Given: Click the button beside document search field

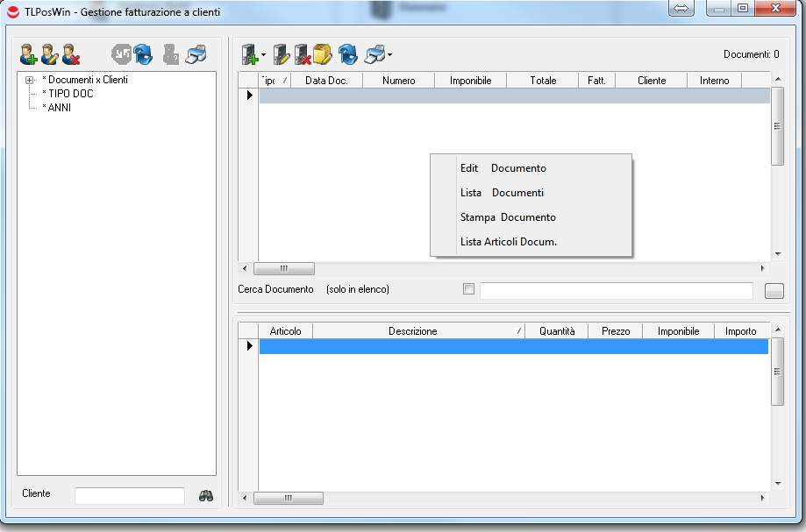Looking at the screenshot, I should (774, 291).
